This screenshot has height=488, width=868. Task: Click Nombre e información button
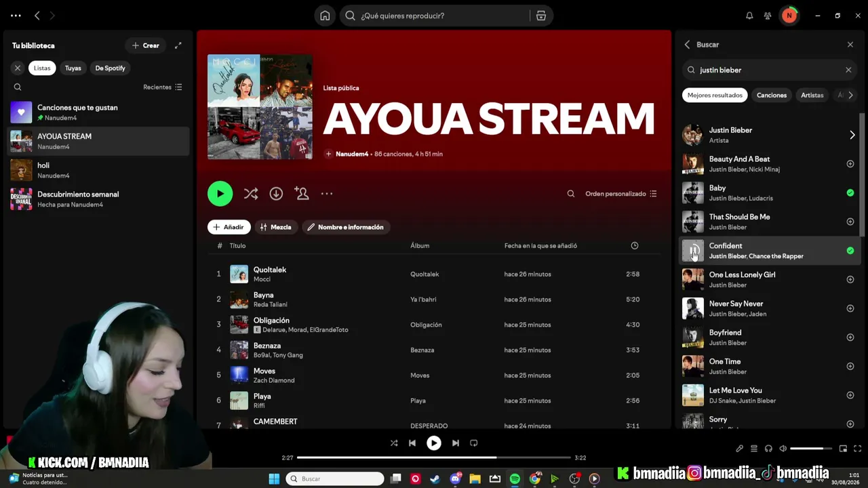click(x=345, y=227)
